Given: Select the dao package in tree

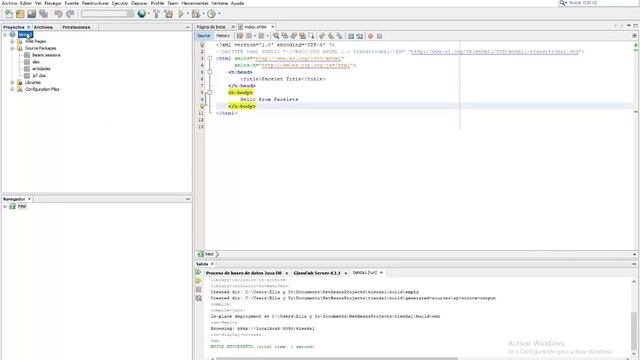Looking at the screenshot, I should [x=36, y=62].
